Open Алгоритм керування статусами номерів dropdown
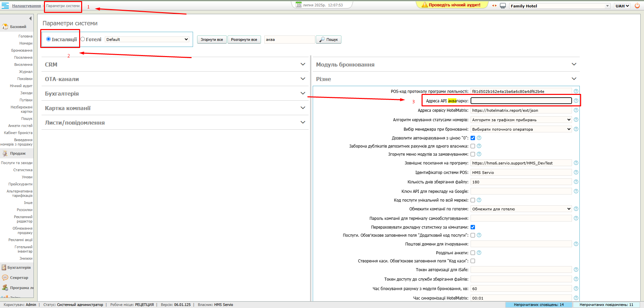 point(521,120)
